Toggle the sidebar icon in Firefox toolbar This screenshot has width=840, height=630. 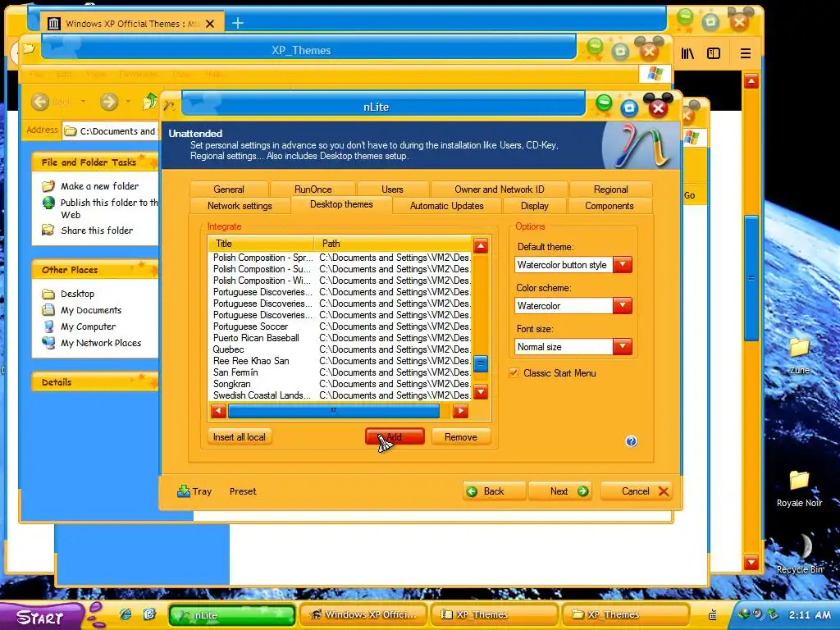coord(714,53)
